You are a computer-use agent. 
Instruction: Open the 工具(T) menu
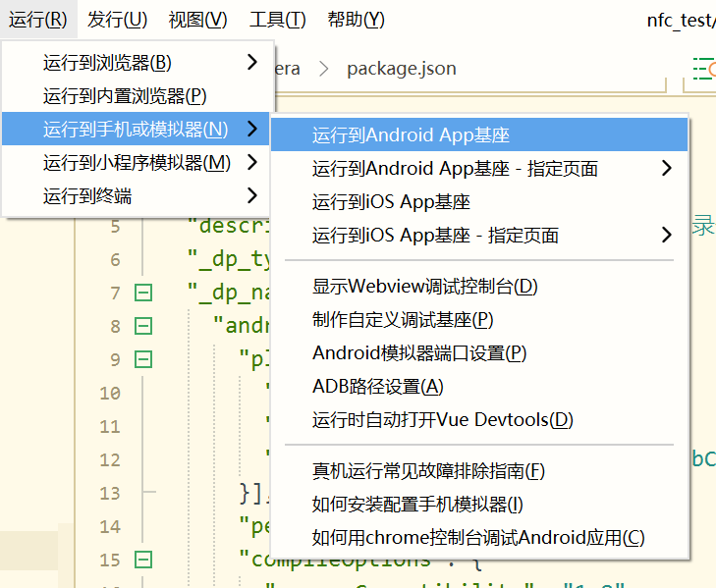(x=277, y=20)
